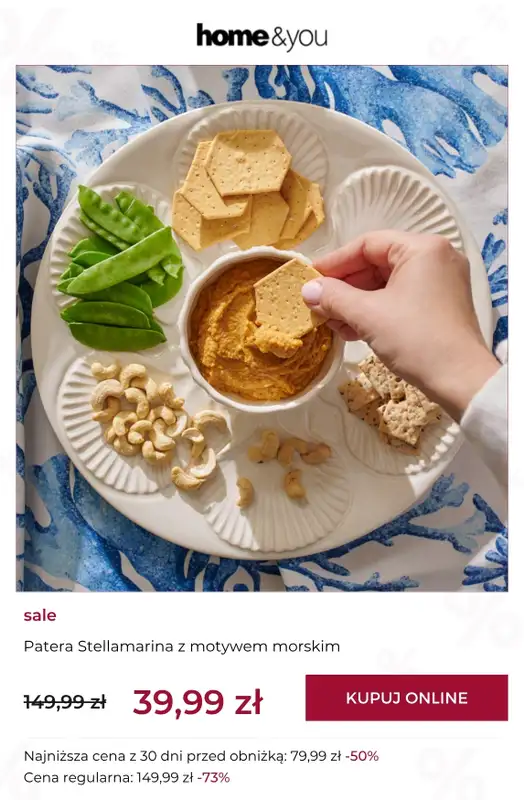524x800 pixels.
Task: Click the green snow peas in photo
Action: (x=121, y=269)
